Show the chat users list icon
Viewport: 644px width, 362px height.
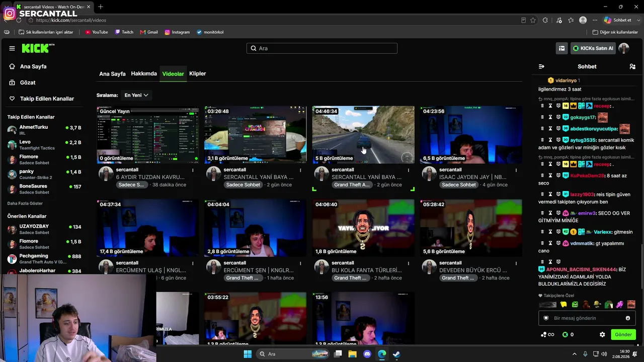632,66
